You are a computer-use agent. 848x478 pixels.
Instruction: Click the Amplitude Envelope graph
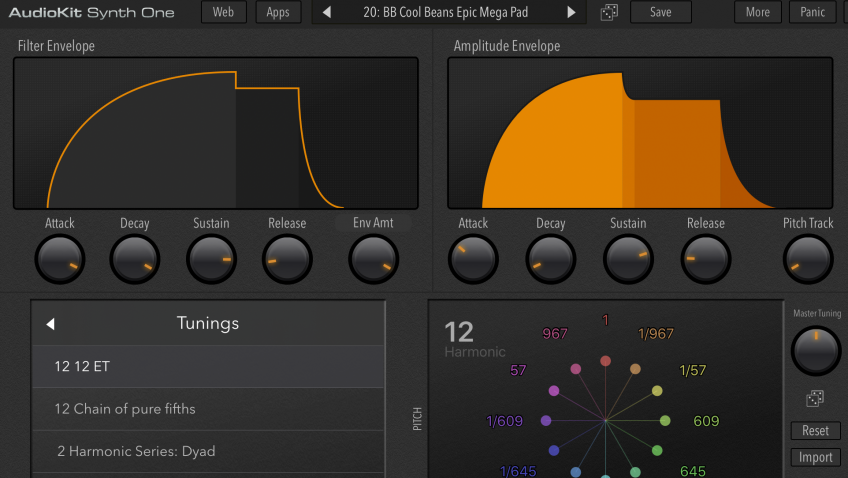[640, 133]
